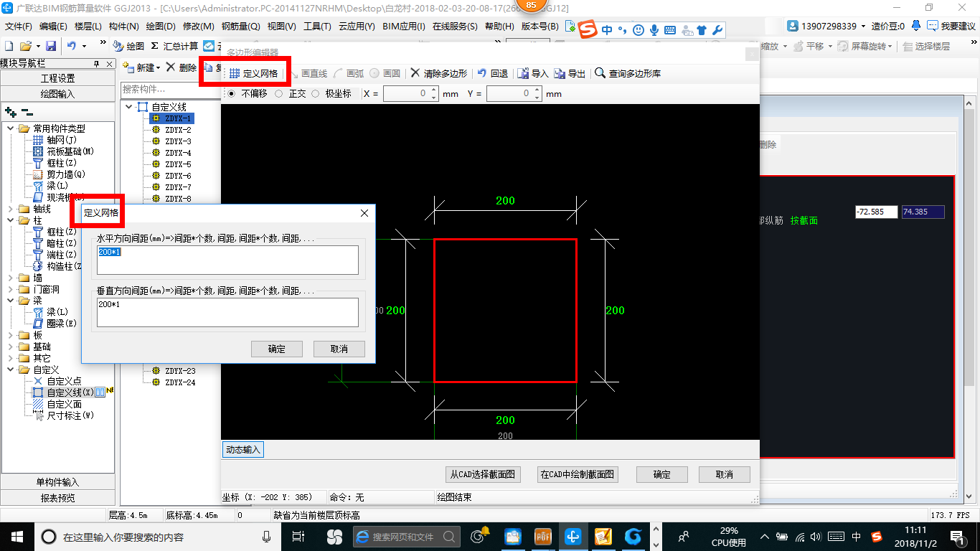
Task: Click the main toolbar Undo arrow icon
Action: 72,46
